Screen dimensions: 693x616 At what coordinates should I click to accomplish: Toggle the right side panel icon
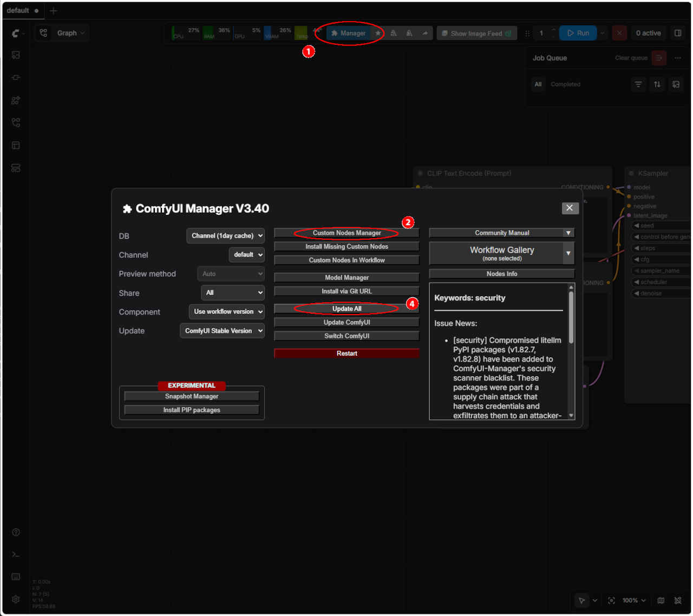click(677, 33)
